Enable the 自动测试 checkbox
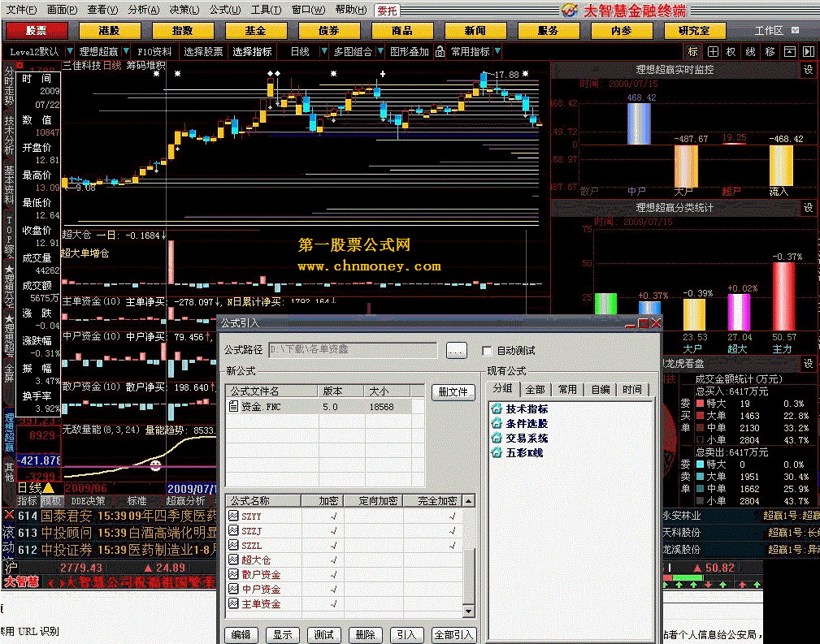Viewport: 820px width, 644px height. 487,351
